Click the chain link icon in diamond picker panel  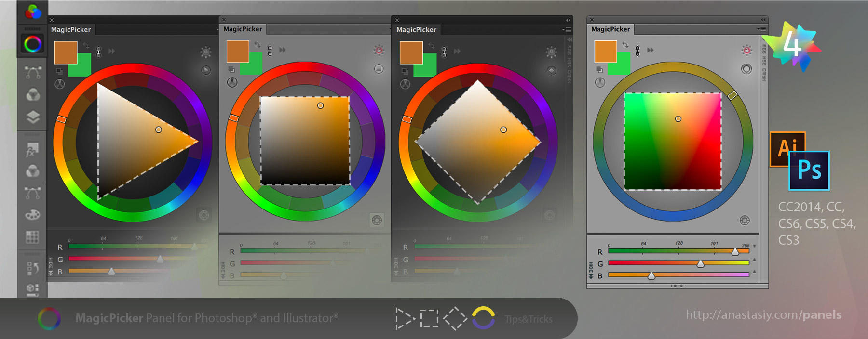[444, 52]
